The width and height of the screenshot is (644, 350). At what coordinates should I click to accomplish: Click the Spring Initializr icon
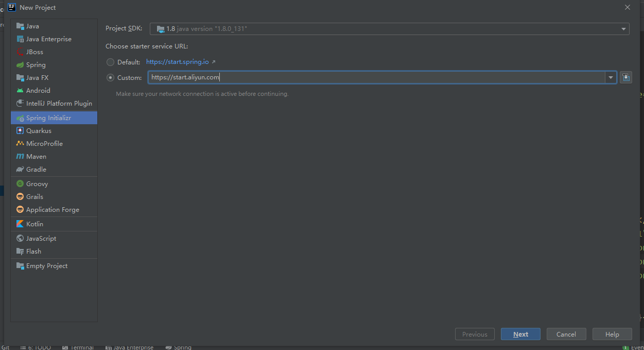pos(20,118)
